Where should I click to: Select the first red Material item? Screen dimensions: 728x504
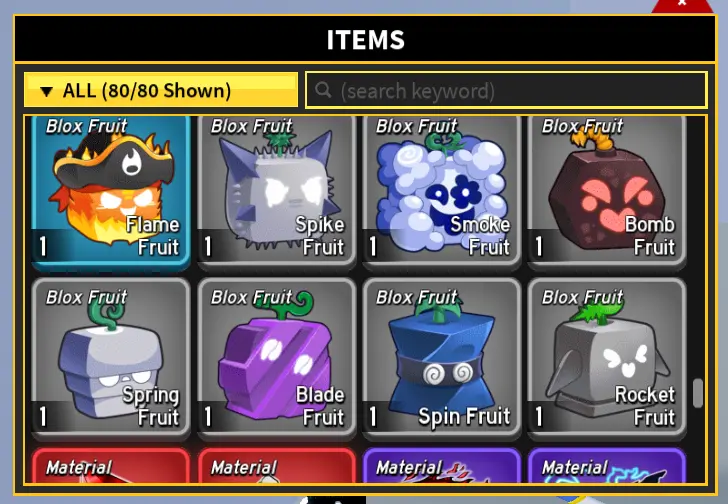pyautogui.click(x=110, y=465)
